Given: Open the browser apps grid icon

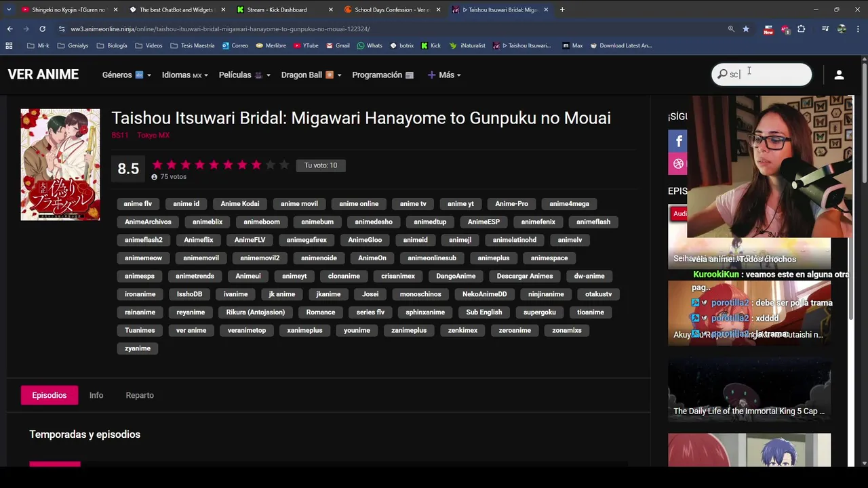Looking at the screenshot, I should (9, 45).
